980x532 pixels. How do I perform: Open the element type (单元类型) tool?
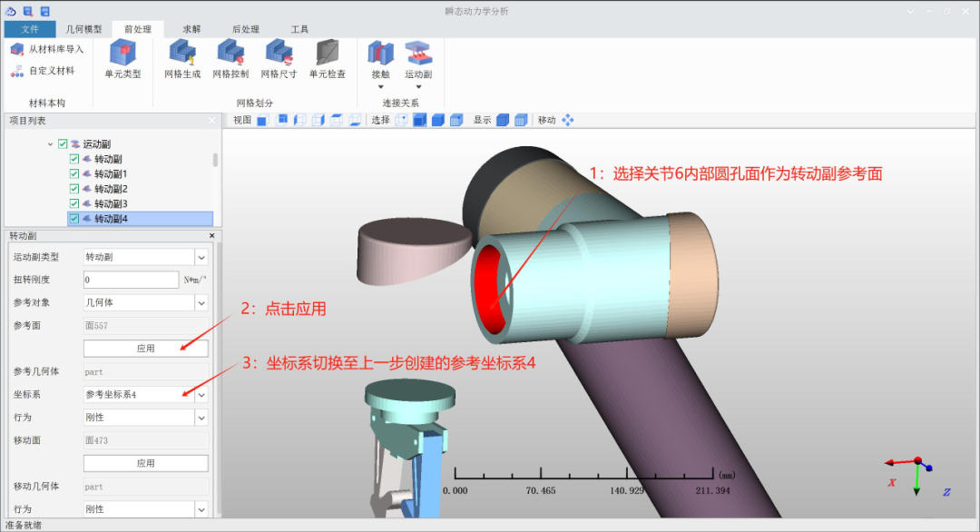(x=122, y=59)
